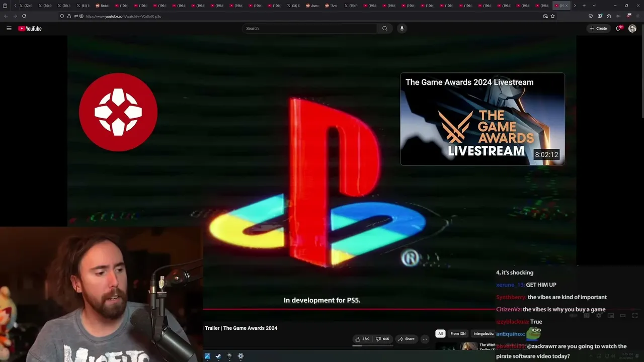
Task: Reload the page
Action: (24, 16)
